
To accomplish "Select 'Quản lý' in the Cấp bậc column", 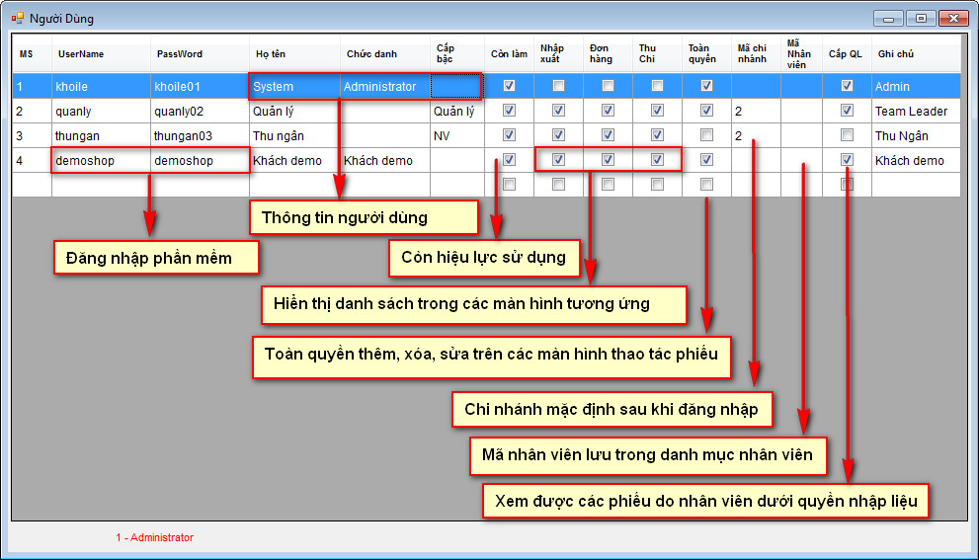I will (457, 112).
